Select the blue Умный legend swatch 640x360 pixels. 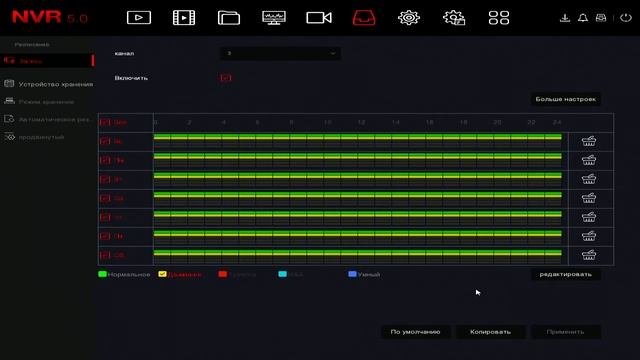(x=352, y=274)
